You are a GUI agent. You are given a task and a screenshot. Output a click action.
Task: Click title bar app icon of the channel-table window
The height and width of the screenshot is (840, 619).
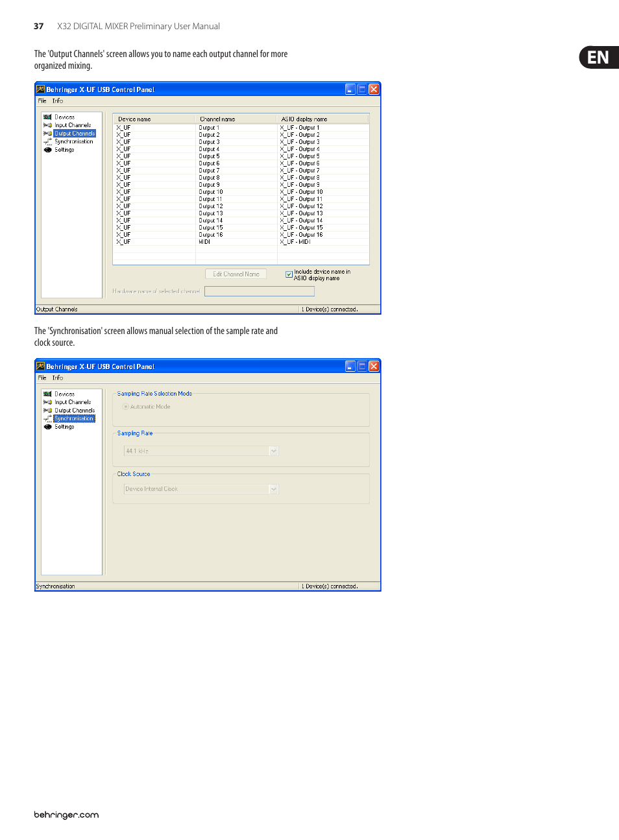40,90
